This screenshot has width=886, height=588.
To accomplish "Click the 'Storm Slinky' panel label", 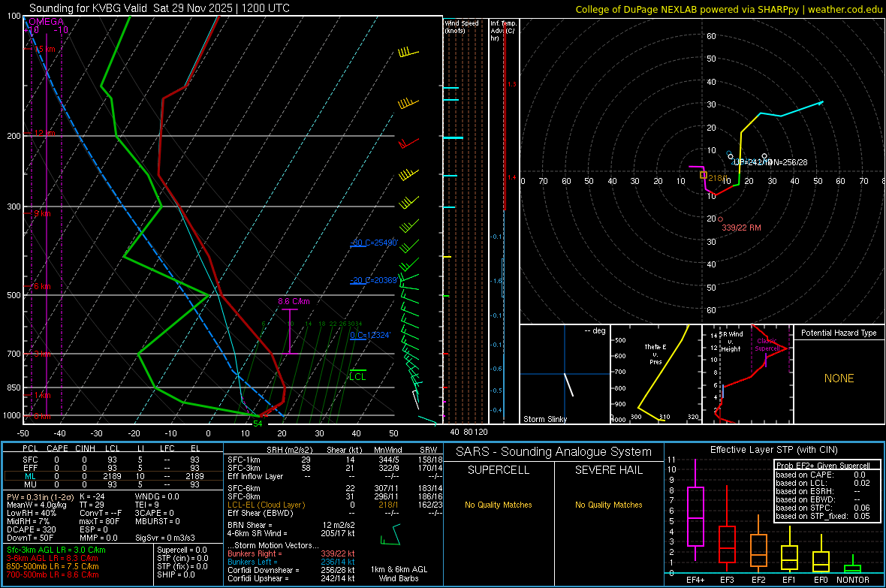I will click(x=544, y=419).
